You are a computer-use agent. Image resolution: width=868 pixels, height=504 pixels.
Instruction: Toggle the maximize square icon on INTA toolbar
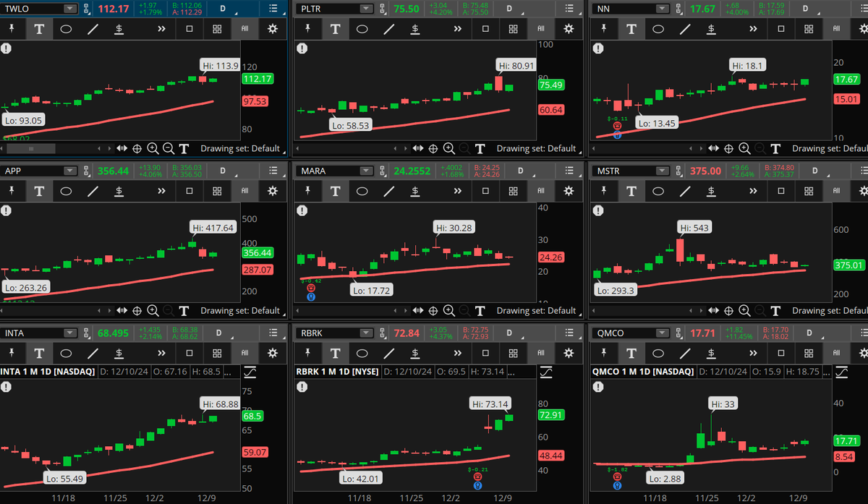click(x=190, y=353)
